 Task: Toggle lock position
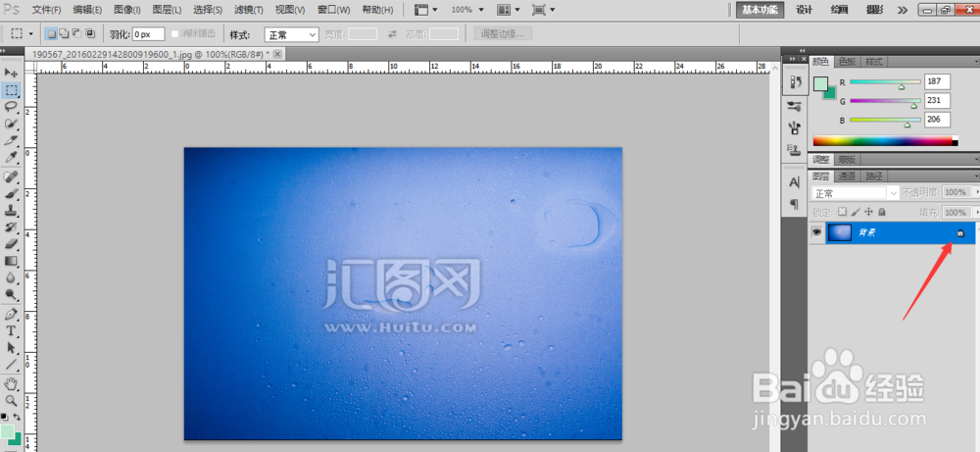click(x=868, y=212)
